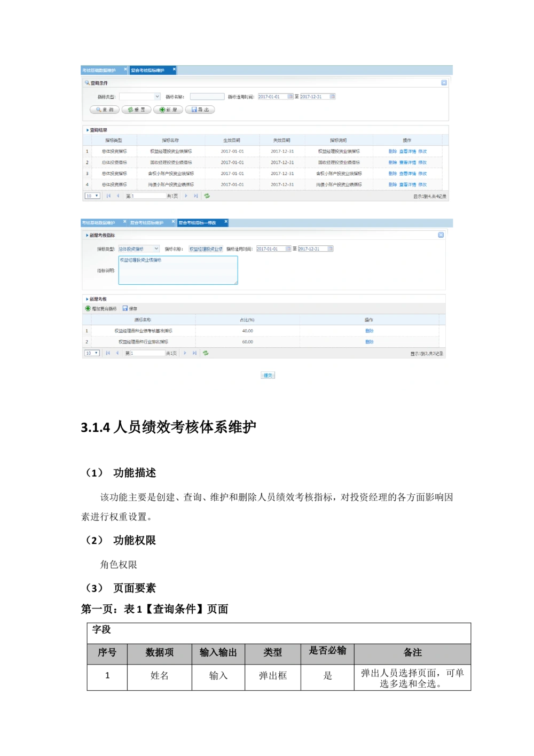Close the 复合考核指标—修改 tab
This screenshot has width=534, height=756.
pos(226,222)
